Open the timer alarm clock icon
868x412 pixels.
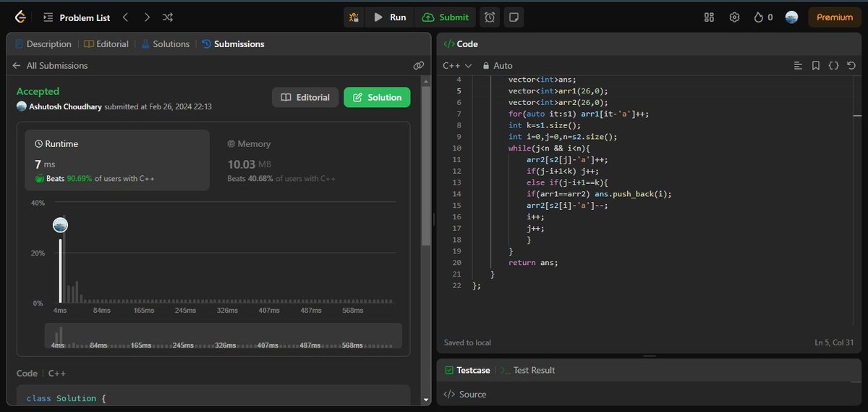click(x=490, y=17)
